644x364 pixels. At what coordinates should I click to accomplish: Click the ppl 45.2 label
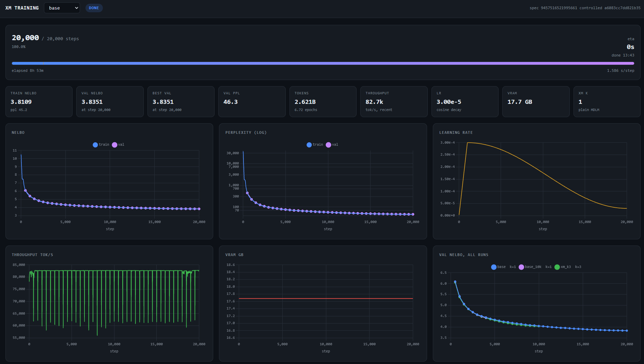pyautogui.click(x=19, y=110)
